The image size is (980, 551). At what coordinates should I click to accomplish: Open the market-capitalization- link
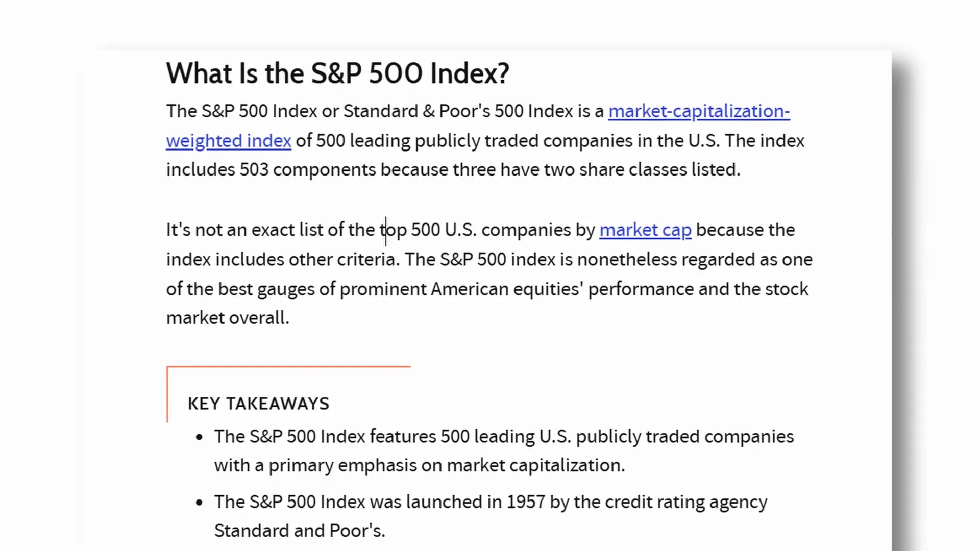699,111
